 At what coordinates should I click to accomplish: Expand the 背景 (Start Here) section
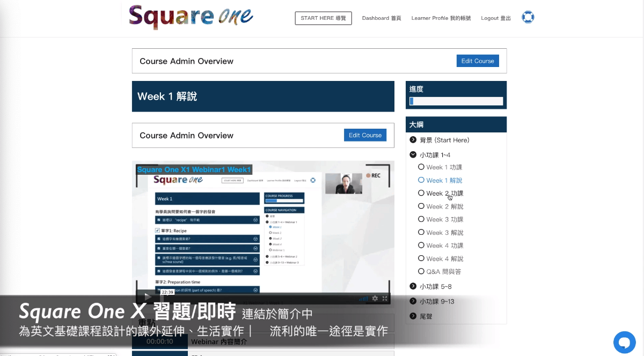[x=413, y=140]
